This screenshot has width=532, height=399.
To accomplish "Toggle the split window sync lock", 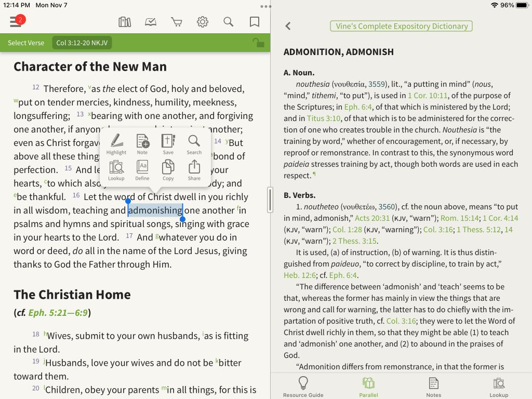I will click(x=258, y=43).
